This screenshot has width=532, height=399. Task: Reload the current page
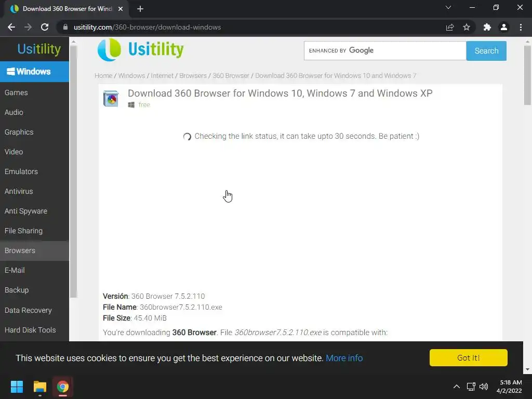[45, 27]
